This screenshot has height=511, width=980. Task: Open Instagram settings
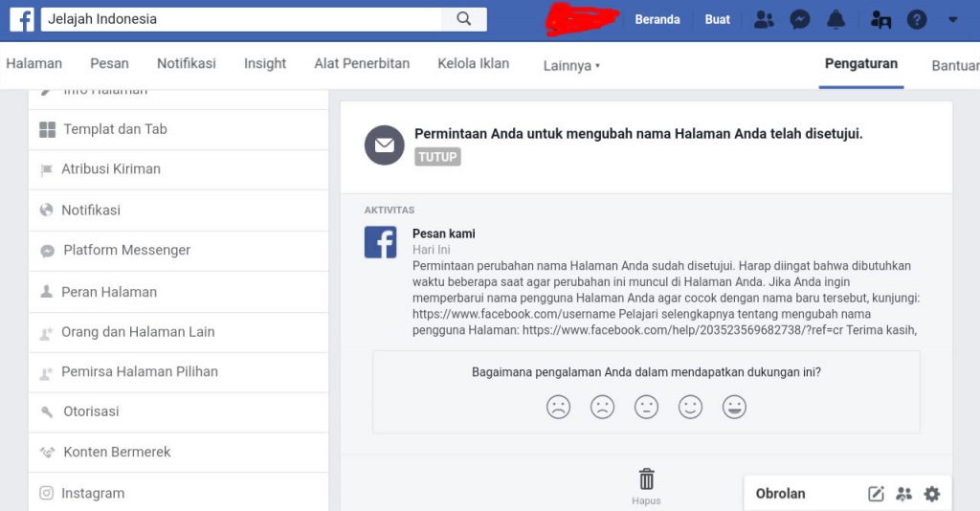[178, 492]
